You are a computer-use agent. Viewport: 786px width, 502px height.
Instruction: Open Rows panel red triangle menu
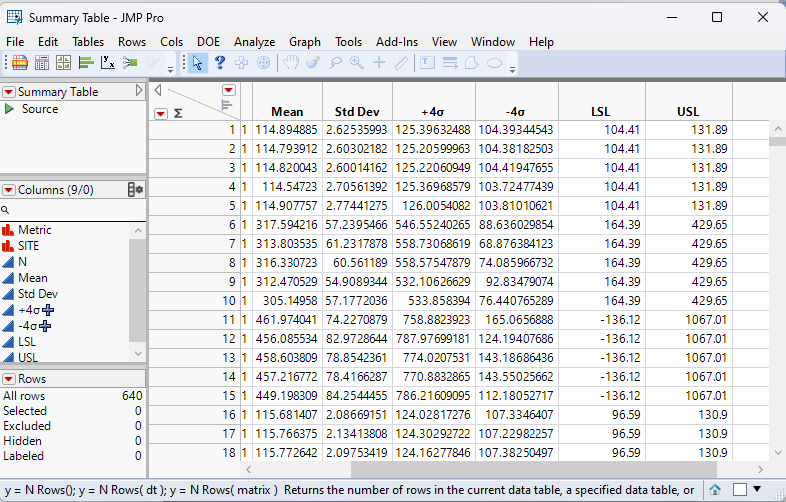pos(9,379)
